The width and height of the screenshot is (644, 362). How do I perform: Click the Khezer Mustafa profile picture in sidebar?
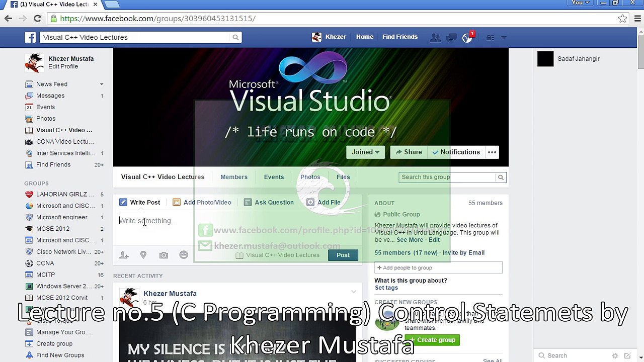pos(34,63)
